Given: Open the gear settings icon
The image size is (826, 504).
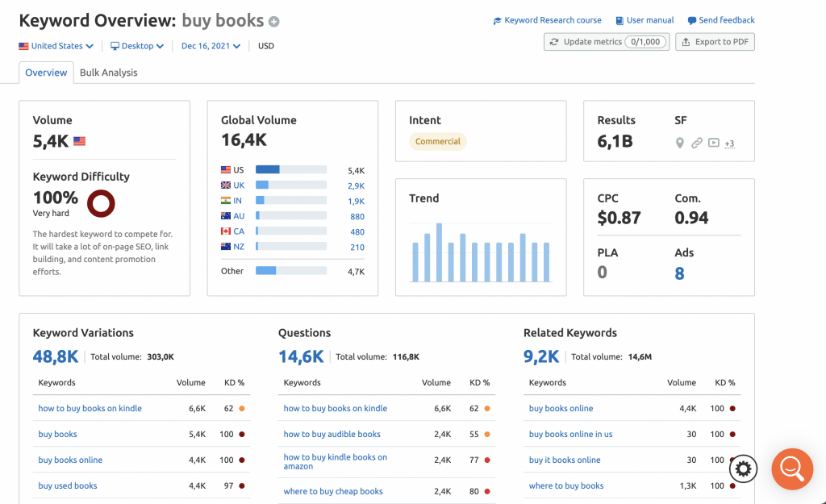Looking at the screenshot, I should pyautogui.click(x=743, y=469).
